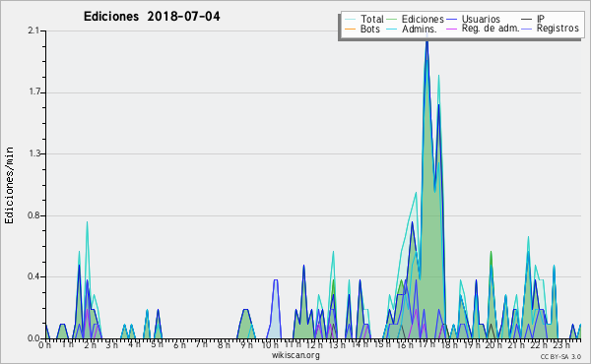This screenshot has height=364, width=591.
Task: Click the Usuarios legend label
Action: [x=481, y=19]
